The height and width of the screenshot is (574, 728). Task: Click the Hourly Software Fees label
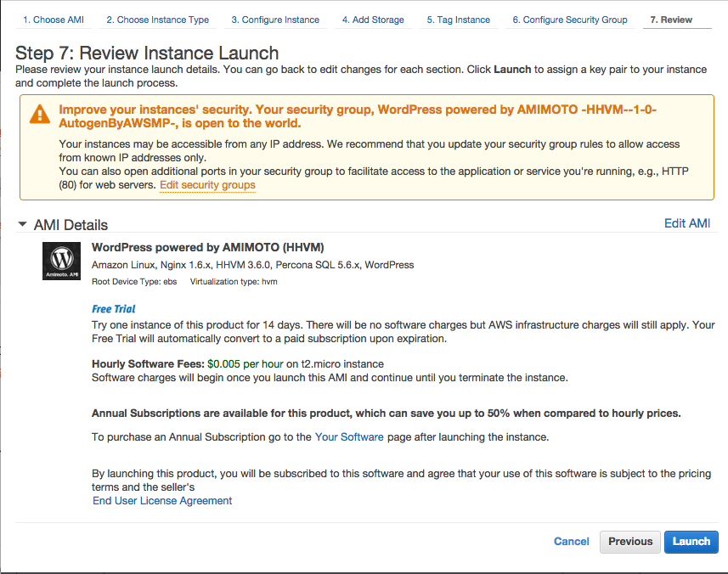148,363
